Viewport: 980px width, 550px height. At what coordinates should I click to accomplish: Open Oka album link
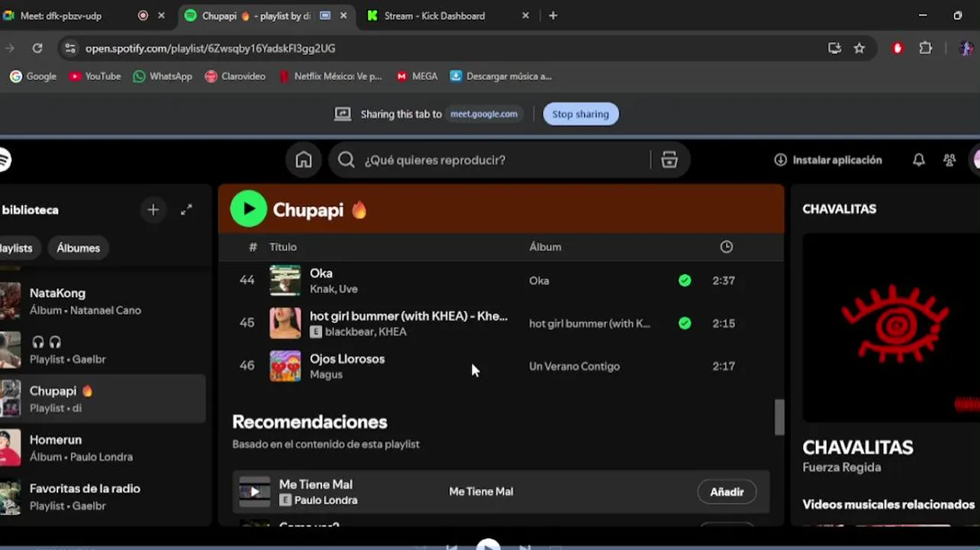[x=539, y=280]
